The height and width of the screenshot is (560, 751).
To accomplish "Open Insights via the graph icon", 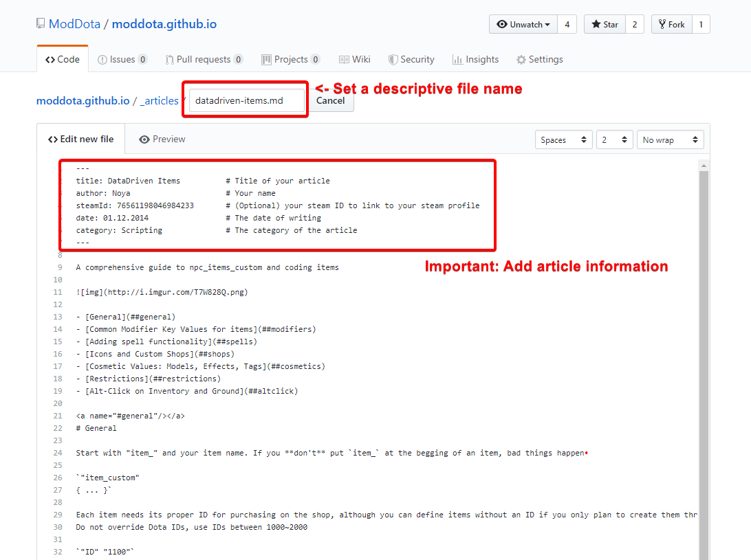I will pyautogui.click(x=457, y=59).
